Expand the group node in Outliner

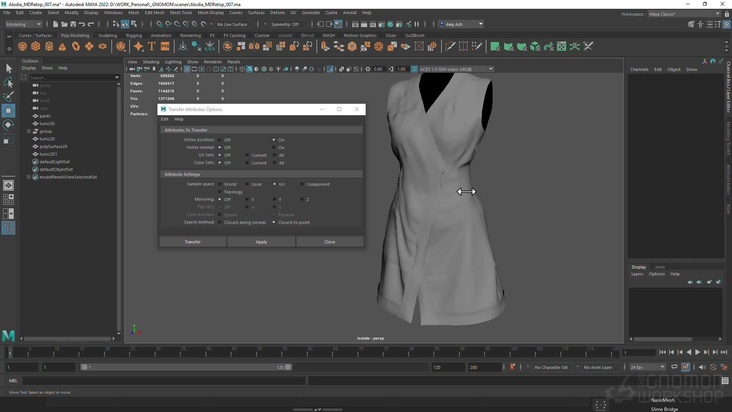click(x=29, y=132)
